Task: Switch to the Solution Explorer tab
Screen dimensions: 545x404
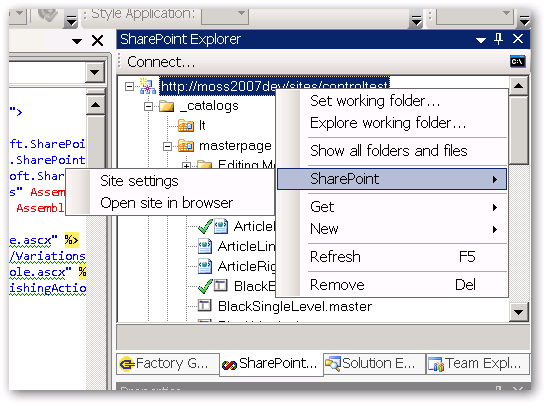Action: click(x=374, y=364)
